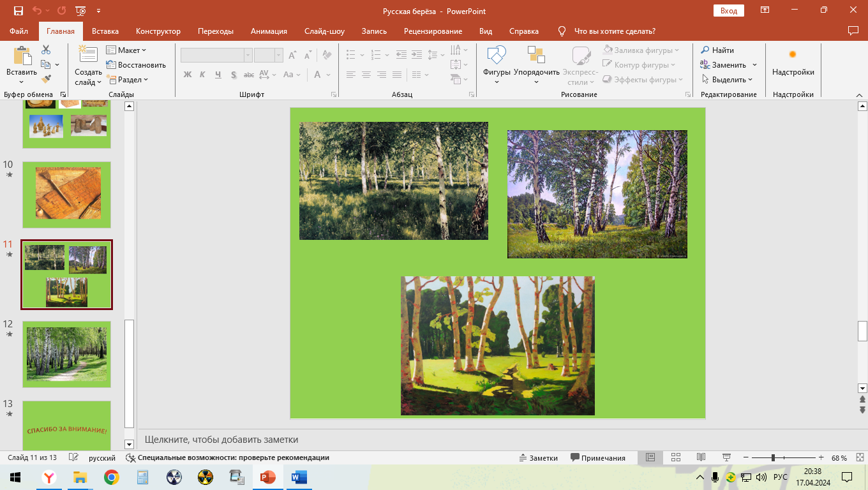
Task: Open the Вставка ribbon tab
Action: (105, 31)
